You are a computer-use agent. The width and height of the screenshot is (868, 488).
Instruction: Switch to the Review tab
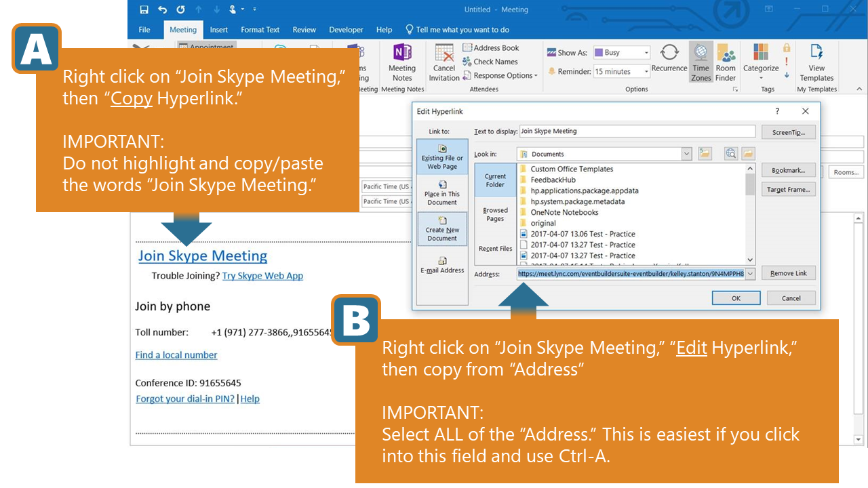[x=304, y=30]
